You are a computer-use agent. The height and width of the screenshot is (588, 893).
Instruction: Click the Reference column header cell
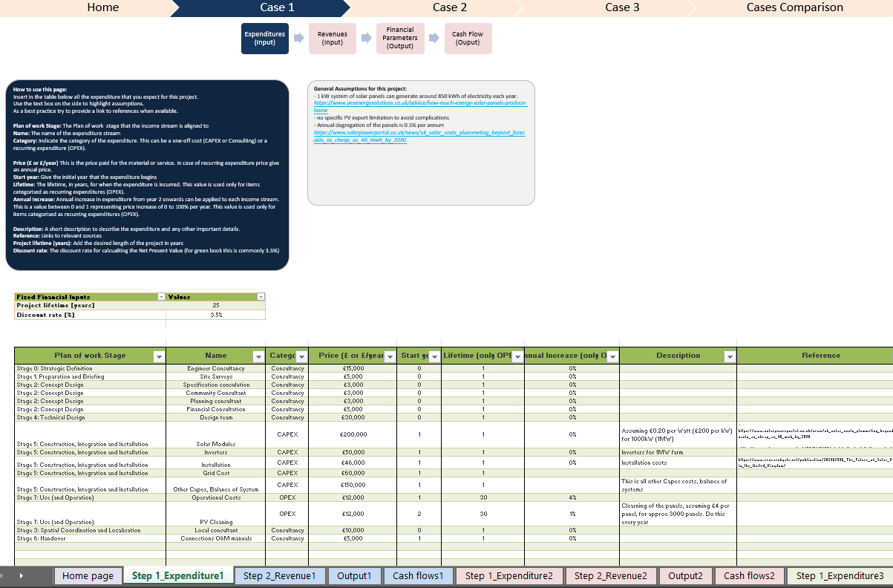(815, 356)
